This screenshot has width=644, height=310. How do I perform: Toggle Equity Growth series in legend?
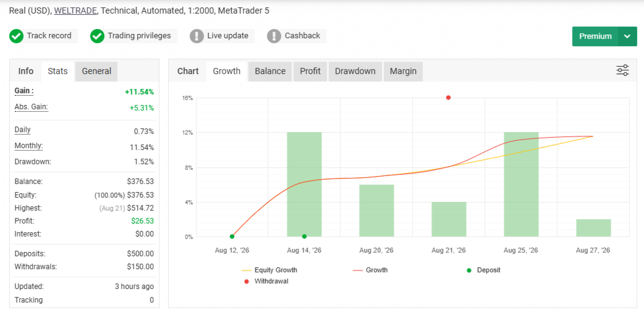270,270
